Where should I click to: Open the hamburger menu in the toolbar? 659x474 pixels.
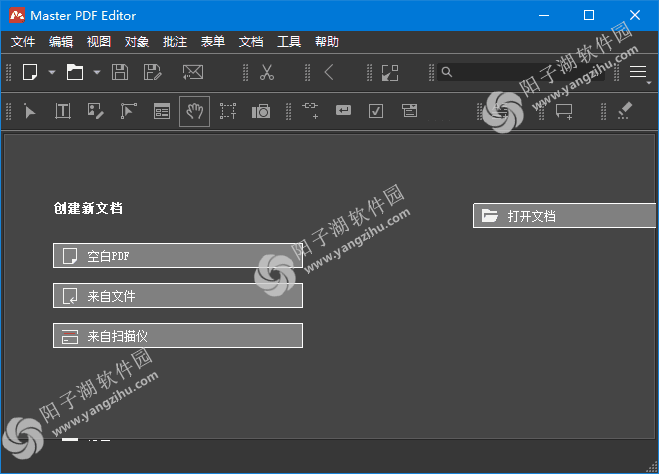click(x=638, y=72)
